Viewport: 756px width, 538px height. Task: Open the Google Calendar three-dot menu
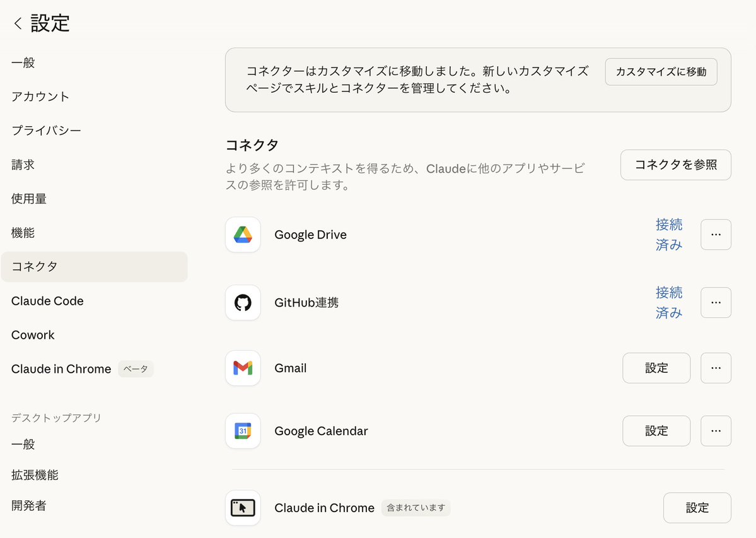tap(716, 431)
